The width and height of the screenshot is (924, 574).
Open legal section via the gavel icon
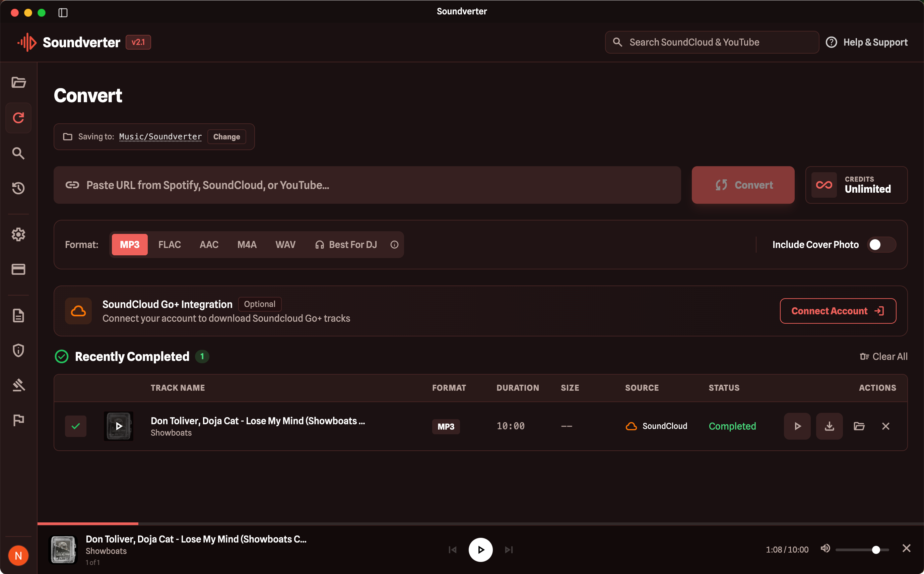[x=18, y=385]
